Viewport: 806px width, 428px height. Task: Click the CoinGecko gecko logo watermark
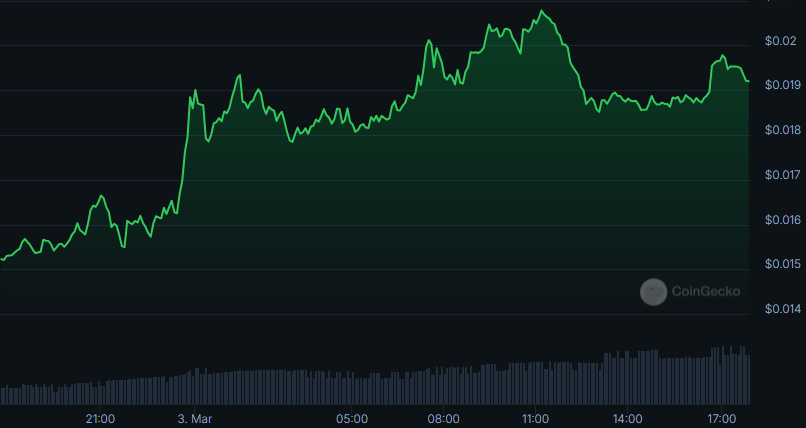(653, 291)
